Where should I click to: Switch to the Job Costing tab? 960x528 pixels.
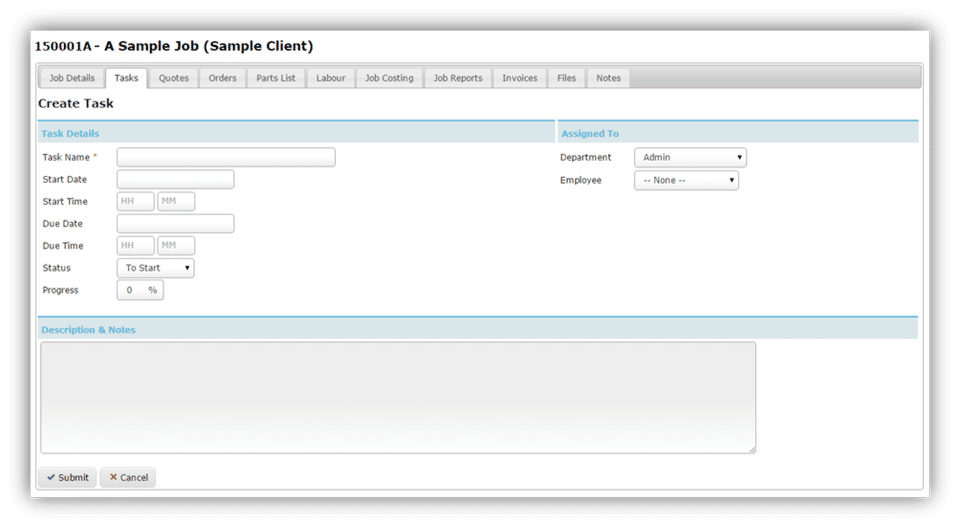point(389,78)
